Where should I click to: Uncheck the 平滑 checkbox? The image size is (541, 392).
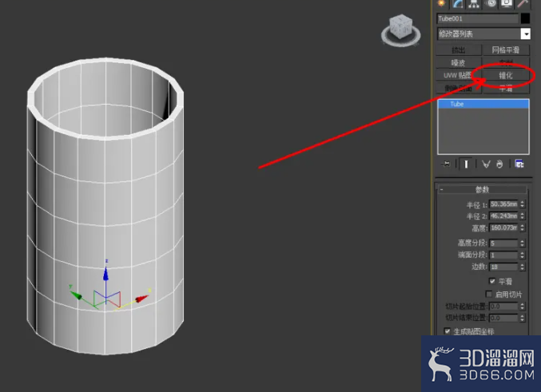(x=492, y=281)
